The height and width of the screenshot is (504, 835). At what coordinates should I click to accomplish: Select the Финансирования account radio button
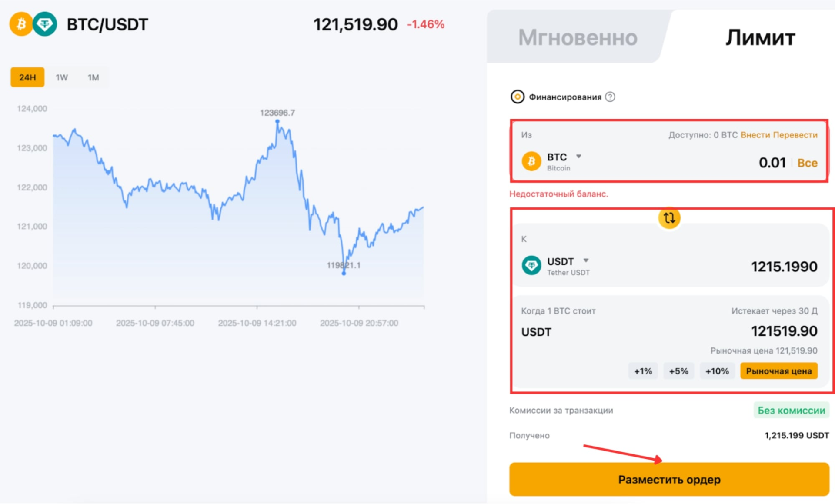tap(517, 97)
